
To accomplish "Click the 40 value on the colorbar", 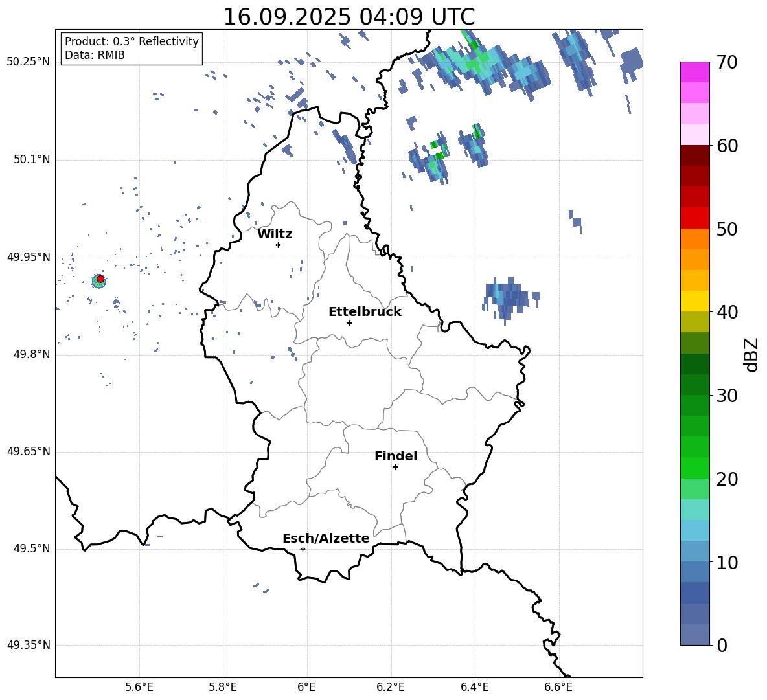I will click(727, 312).
